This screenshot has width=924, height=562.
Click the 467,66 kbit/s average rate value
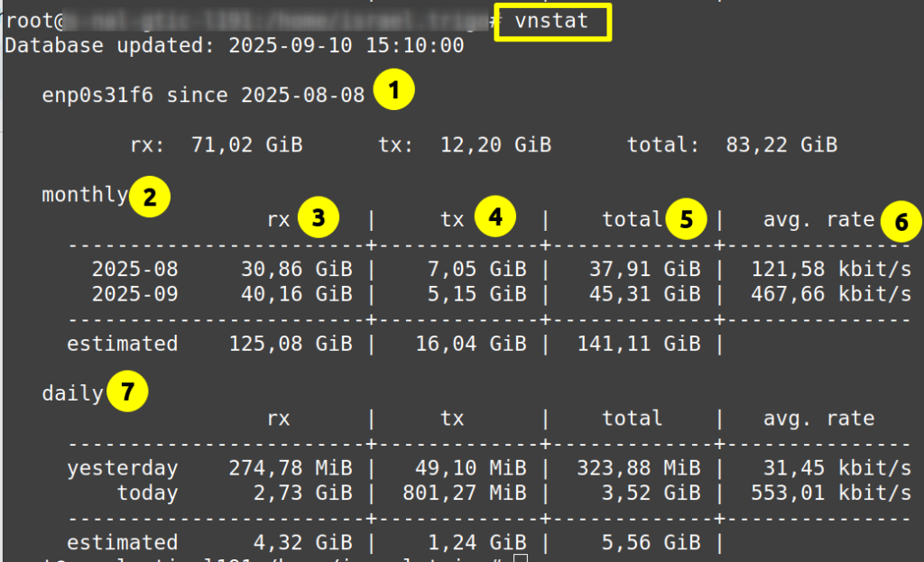pos(831,294)
